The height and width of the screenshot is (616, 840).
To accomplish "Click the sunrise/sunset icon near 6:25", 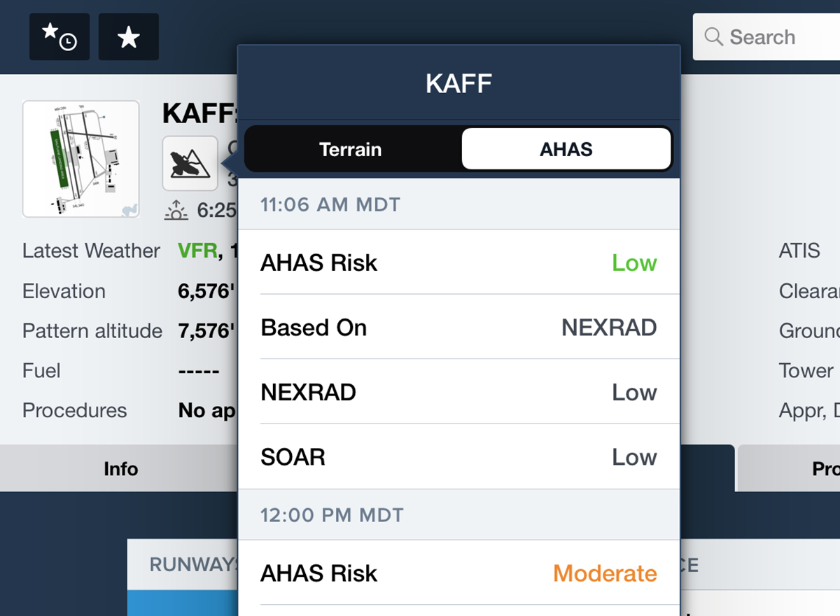I will pos(176,209).
